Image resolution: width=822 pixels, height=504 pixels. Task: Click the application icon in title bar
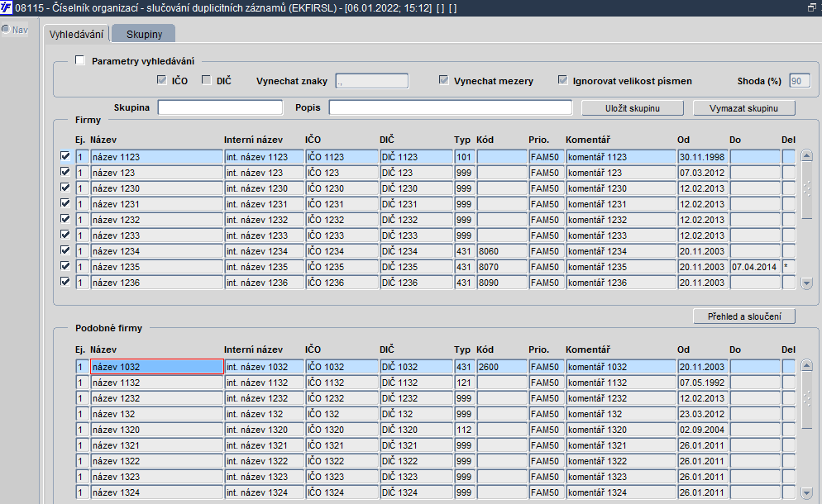(7, 8)
